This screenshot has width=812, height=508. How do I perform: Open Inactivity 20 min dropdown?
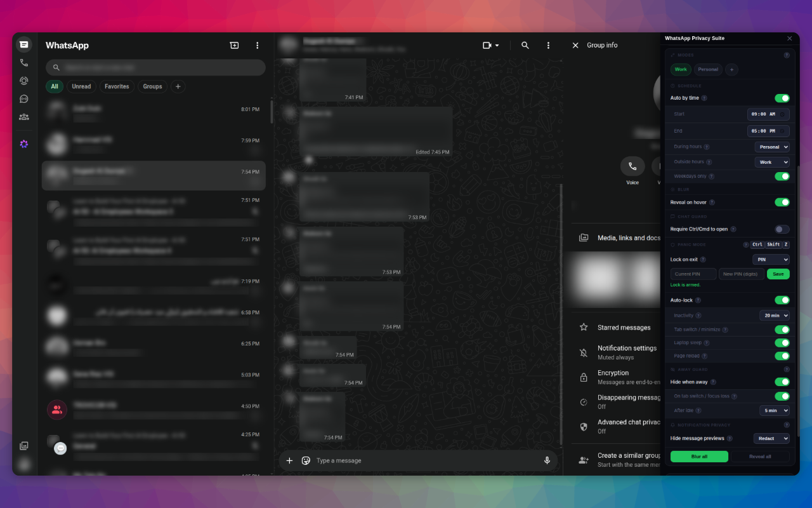(775, 316)
